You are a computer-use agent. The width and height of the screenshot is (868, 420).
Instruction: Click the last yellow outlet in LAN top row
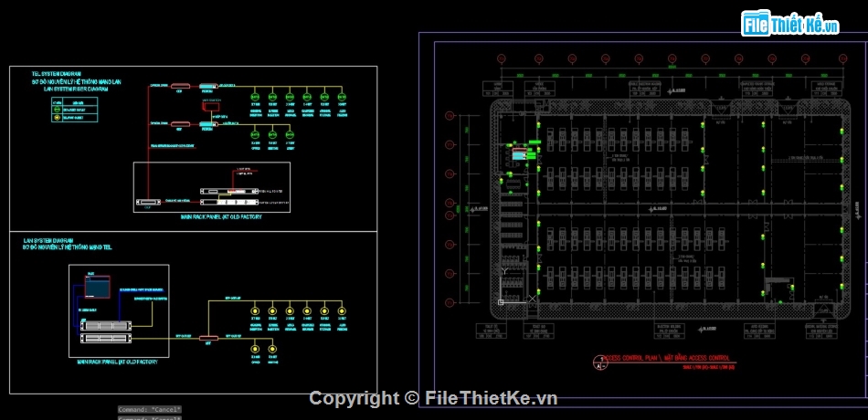[x=343, y=312]
